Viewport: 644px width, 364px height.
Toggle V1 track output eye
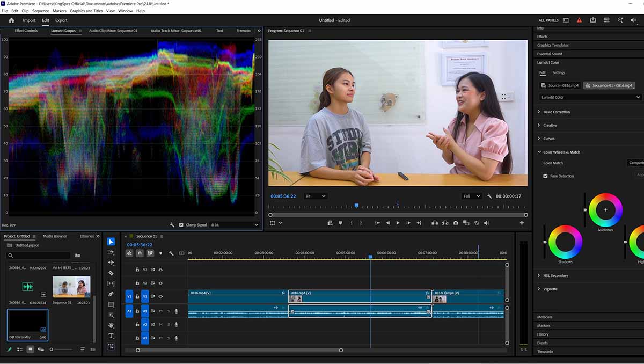point(160,296)
